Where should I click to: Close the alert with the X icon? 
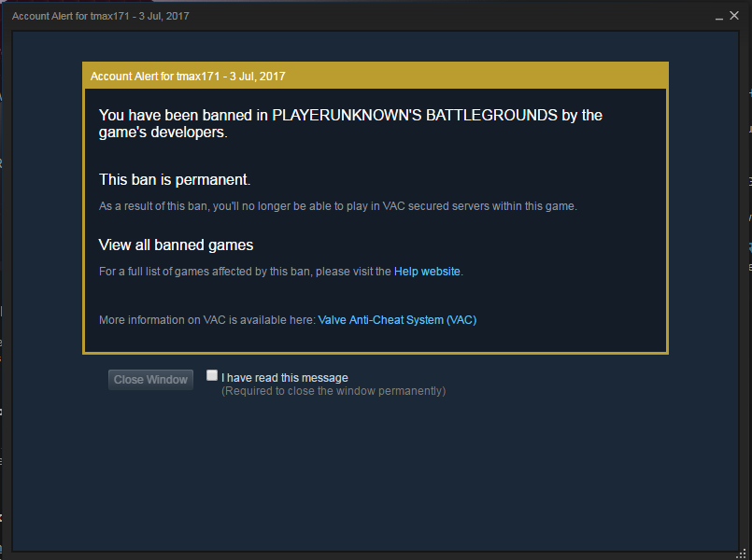click(734, 16)
